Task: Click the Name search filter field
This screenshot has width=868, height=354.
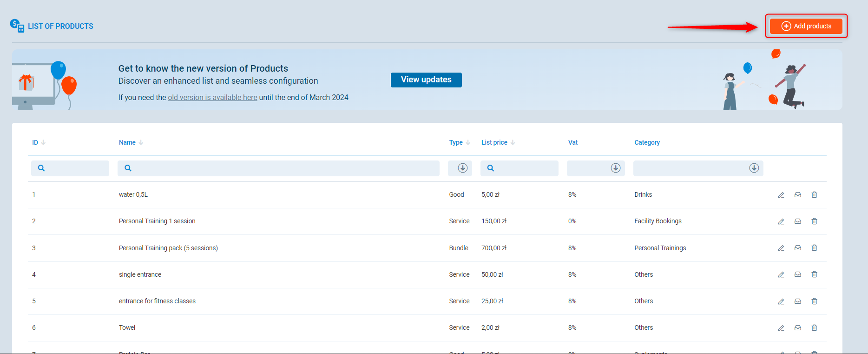Action: tap(278, 168)
